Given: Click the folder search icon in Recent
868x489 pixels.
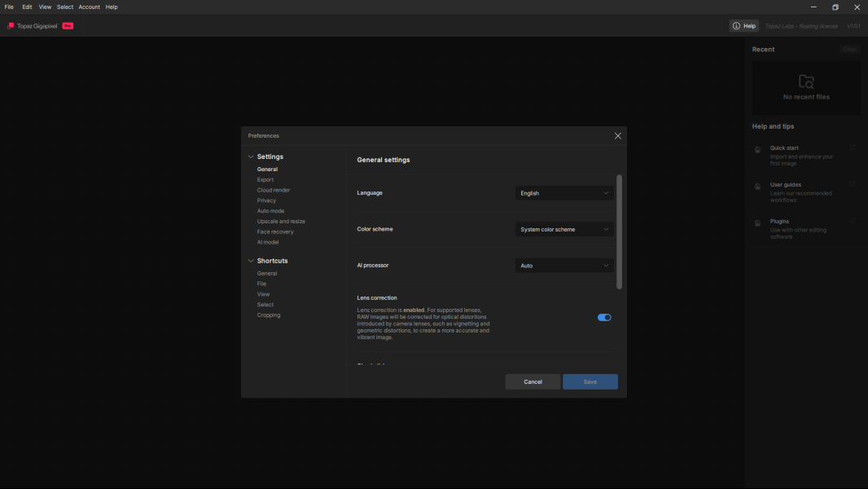Looking at the screenshot, I should (x=806, y=81).
